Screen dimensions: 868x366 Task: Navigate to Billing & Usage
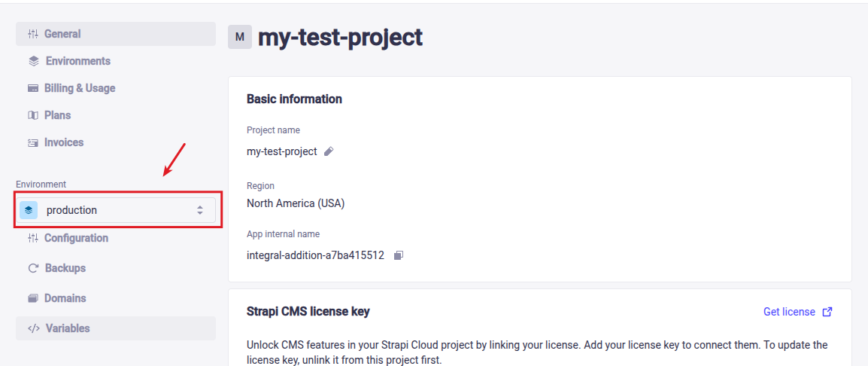(80, 88)
